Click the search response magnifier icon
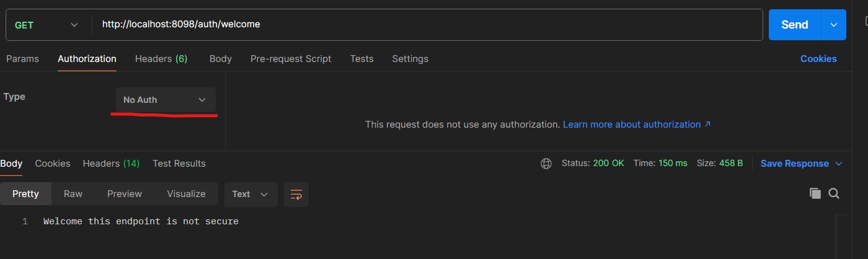The height and width of the screenshot is (259, 868). [834, 193]
